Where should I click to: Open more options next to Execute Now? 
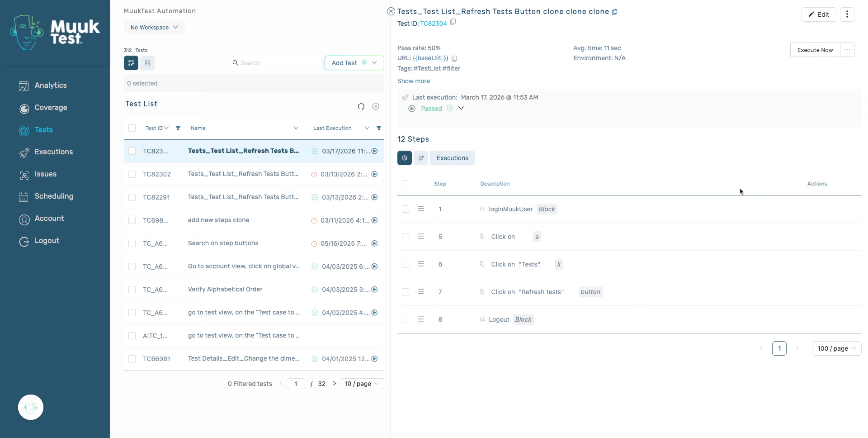(x=847, y=50)
